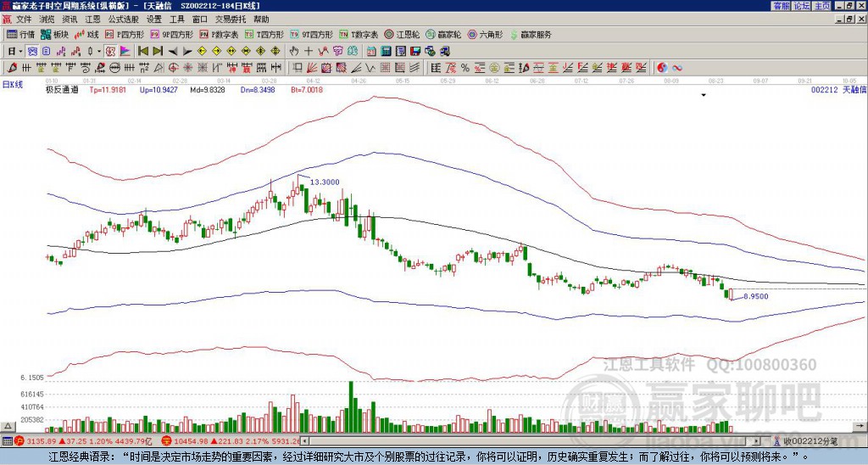Click the colored flag icon

[x=125, y=52]
